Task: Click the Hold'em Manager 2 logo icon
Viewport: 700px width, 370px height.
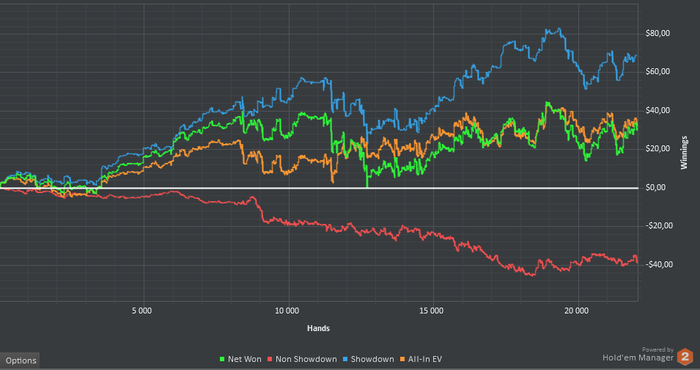Action: 685,356
